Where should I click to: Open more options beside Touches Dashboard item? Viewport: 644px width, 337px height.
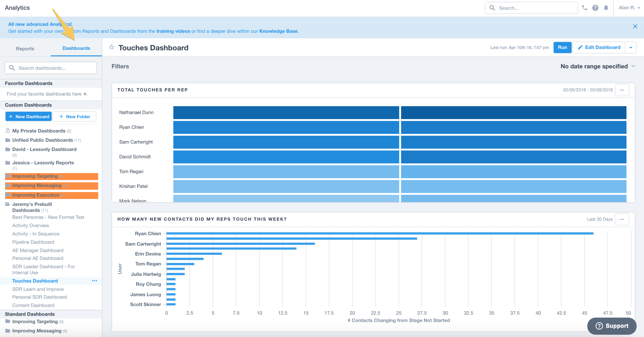point(95,281)
